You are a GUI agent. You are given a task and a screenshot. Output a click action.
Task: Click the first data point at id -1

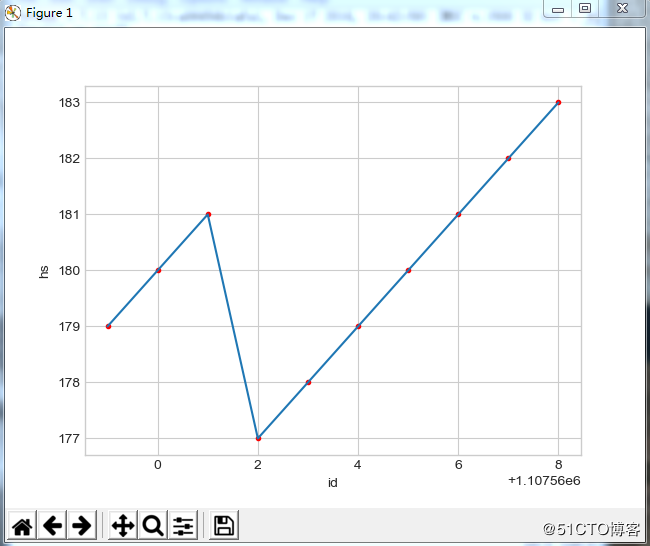pos(108,326)
